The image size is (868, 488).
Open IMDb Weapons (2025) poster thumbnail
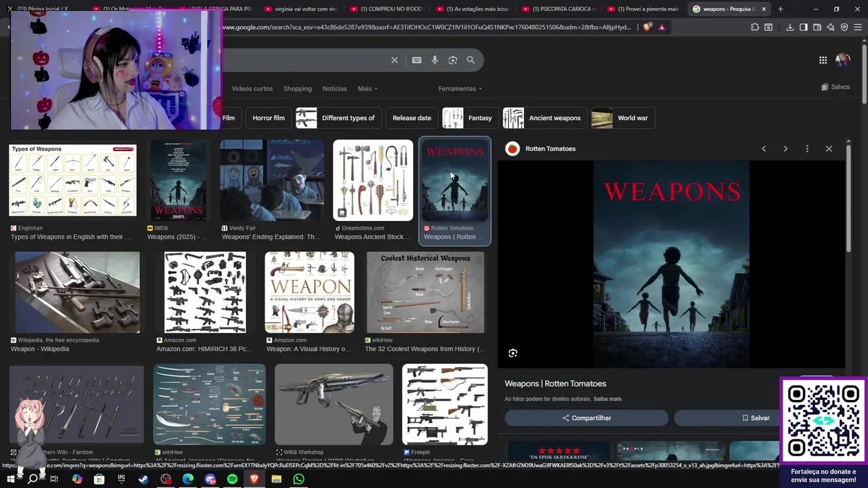[x=179, y=180]
